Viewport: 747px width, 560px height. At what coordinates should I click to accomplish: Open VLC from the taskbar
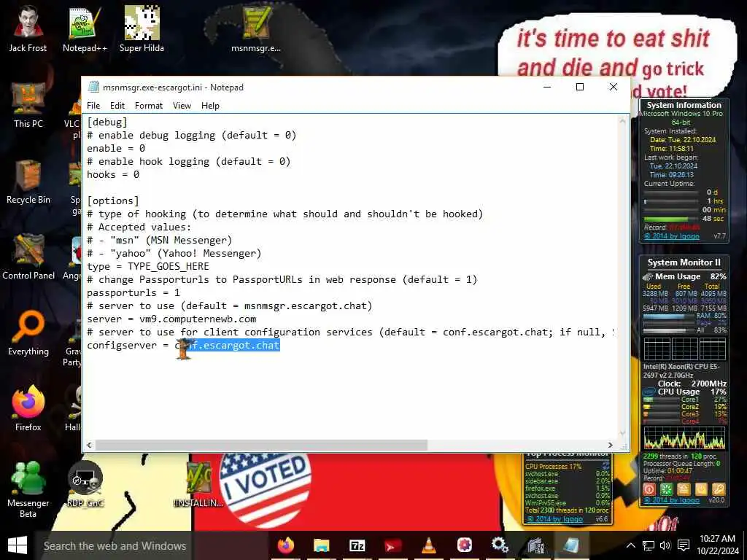click(x=429, y=545)
